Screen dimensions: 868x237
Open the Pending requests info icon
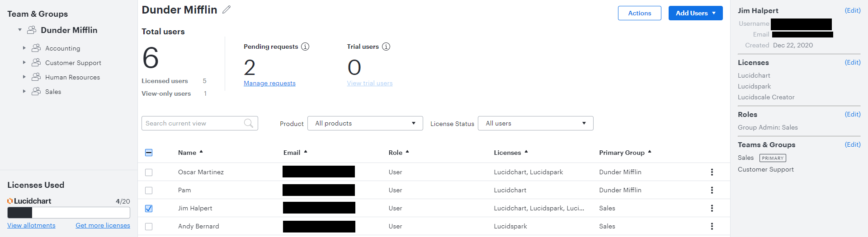click(x=305, y=46)
